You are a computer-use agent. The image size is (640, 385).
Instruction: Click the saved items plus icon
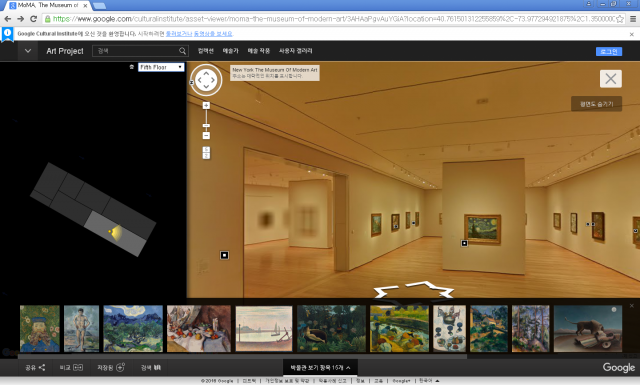(x=120, y=367)
